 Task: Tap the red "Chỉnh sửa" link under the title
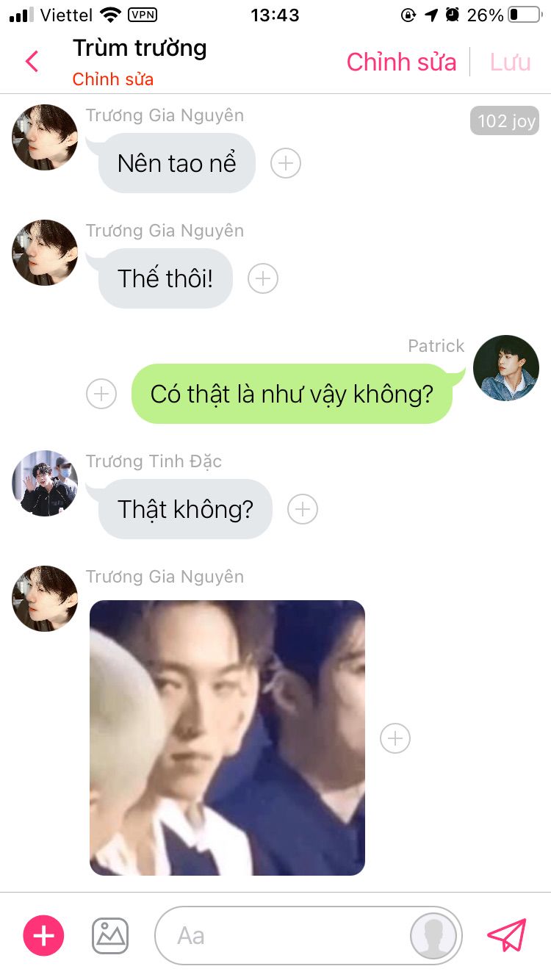(x=113, y=79)
